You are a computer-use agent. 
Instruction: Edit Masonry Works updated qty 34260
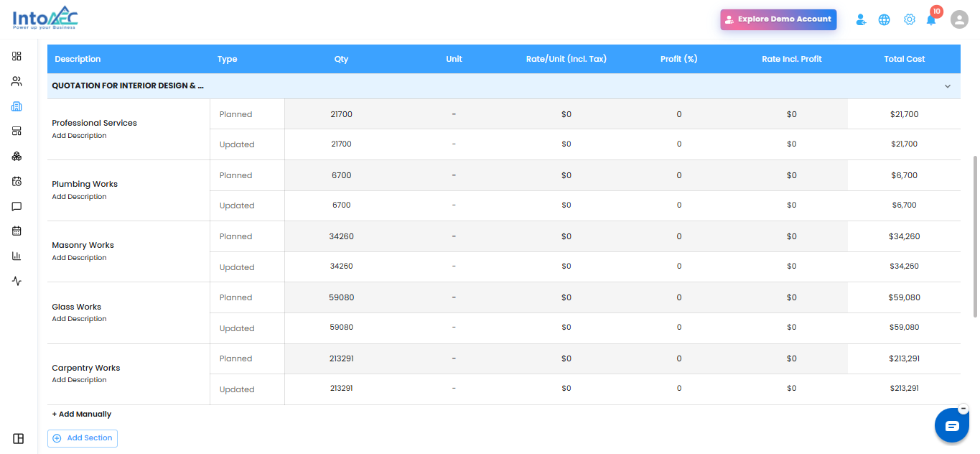point(342,267)
